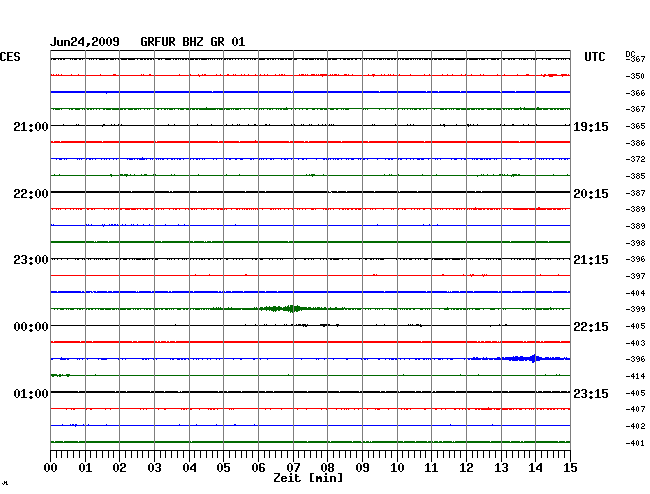Click the DC offset value -401
650x494 pixels.
635,443
